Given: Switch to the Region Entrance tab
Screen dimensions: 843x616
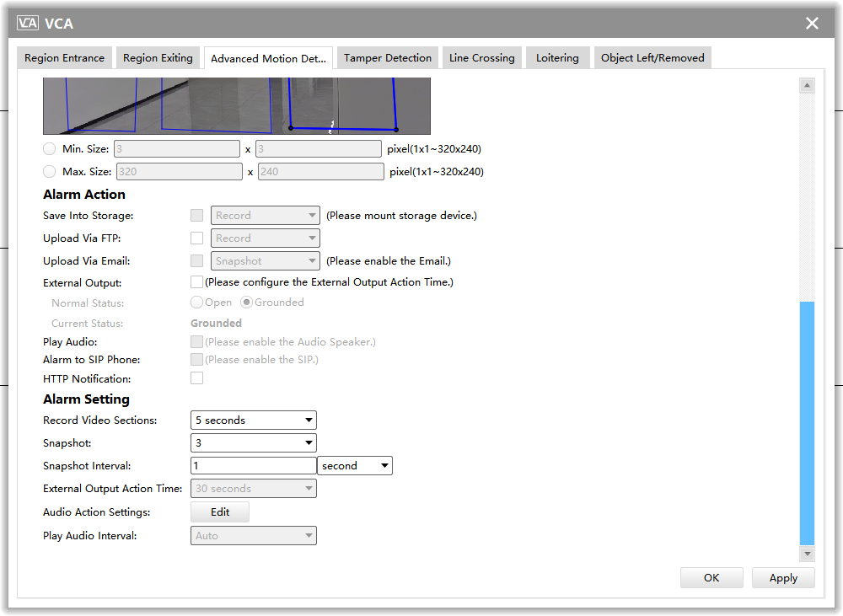Looking at the screenshot, I should coord(65,57).
